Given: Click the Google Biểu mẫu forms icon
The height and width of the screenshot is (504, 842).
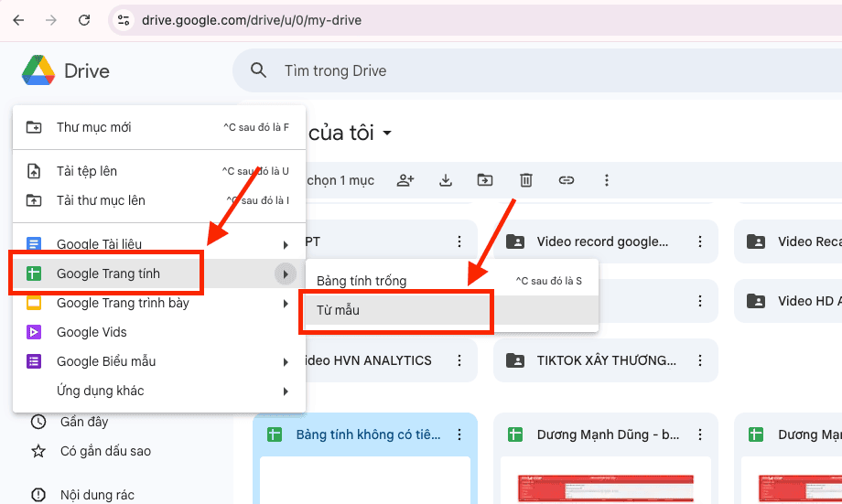Looking at the screenshot, I should 34,361.
